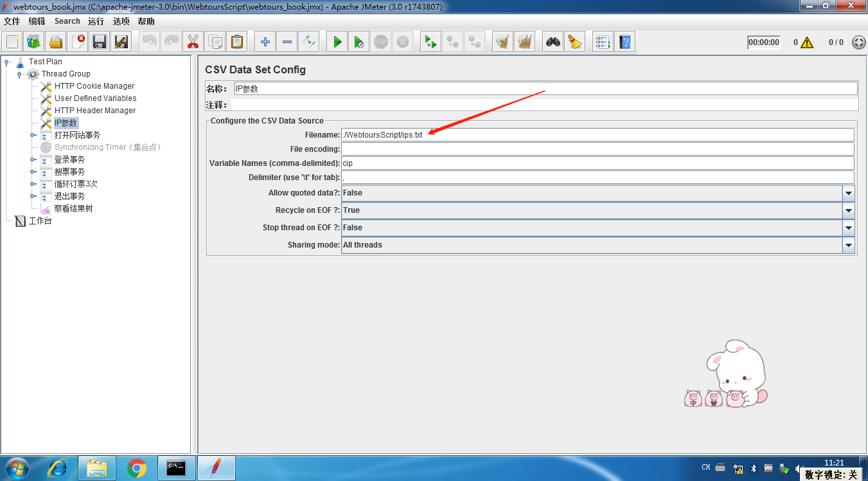The width and height of the screenshot is (868, 481).
Task: Select IP参数 config element in tree
Action: coord(66,123)
